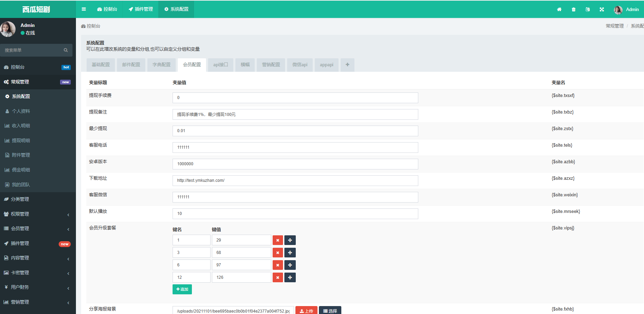Remove the package row with value 68
This screenshot has width=644, height=314.
coord(277,253)
